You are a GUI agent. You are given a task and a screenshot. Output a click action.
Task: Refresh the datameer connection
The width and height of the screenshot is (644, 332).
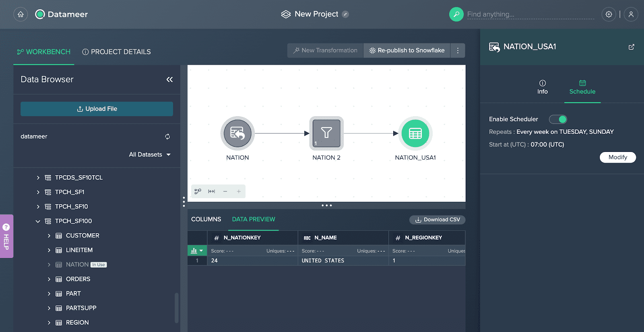coord(167,137)
